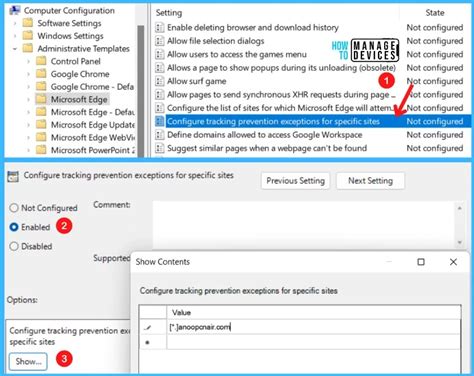Click the Control Panel folder icon

tap(41, 61)
